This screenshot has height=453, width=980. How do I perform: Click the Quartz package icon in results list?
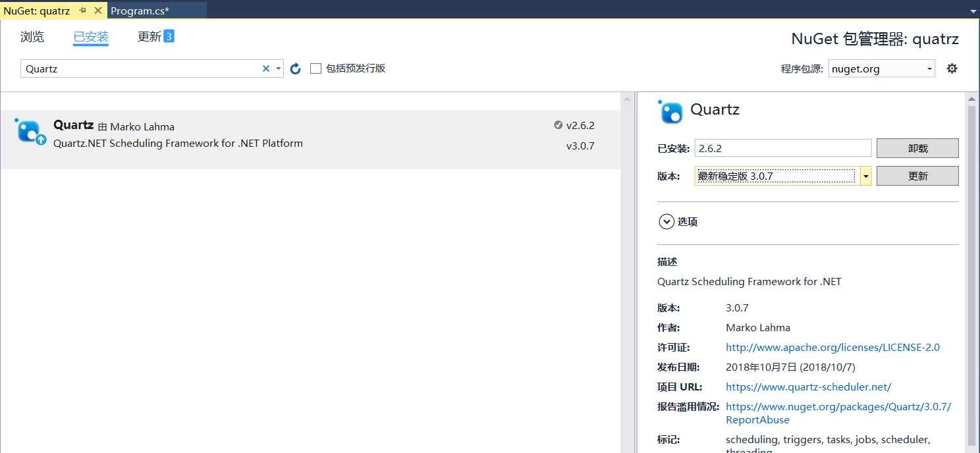click(x=30, y=131)
